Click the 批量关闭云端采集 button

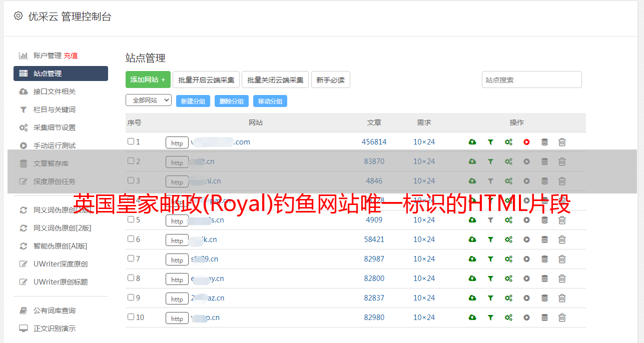(275, 79)
